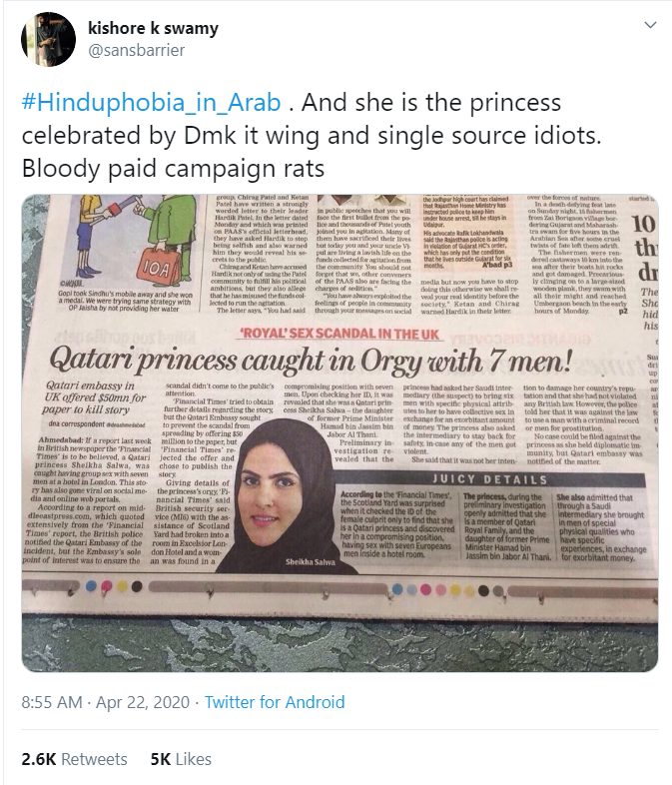672x785 pixels.
Task: Open the 8:55 AM timestamp link
Action: pyautogui.click(x=52, y=702)
